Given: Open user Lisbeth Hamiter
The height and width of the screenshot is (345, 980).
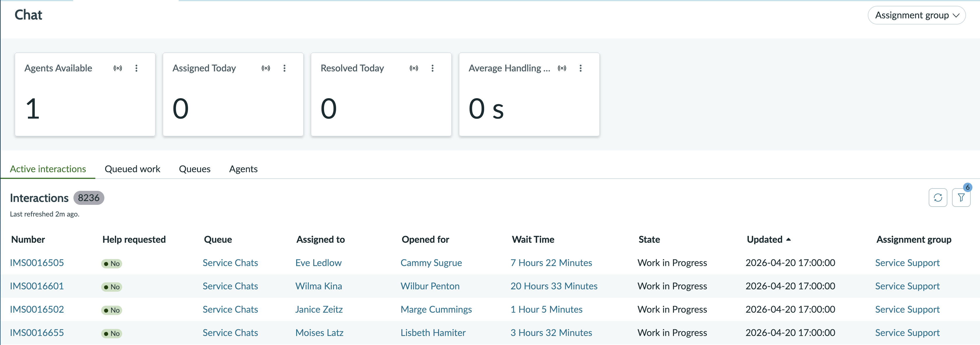Looking at the screenshot, I should 433,332.
